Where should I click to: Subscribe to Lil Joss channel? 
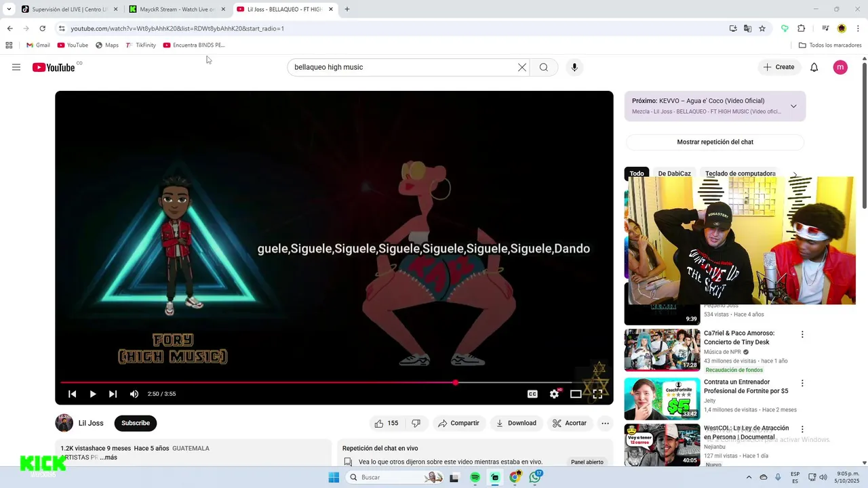coord(136,423)
